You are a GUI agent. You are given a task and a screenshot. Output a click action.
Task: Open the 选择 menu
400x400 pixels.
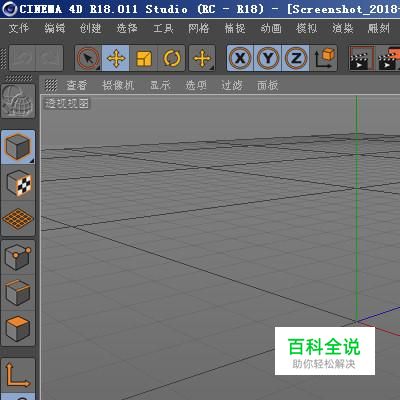click(x=127, y=29)
